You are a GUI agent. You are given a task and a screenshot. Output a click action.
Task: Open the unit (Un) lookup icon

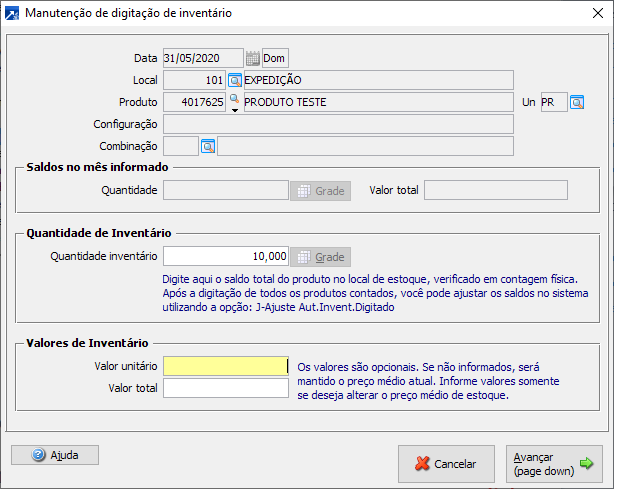click(577, 102)
